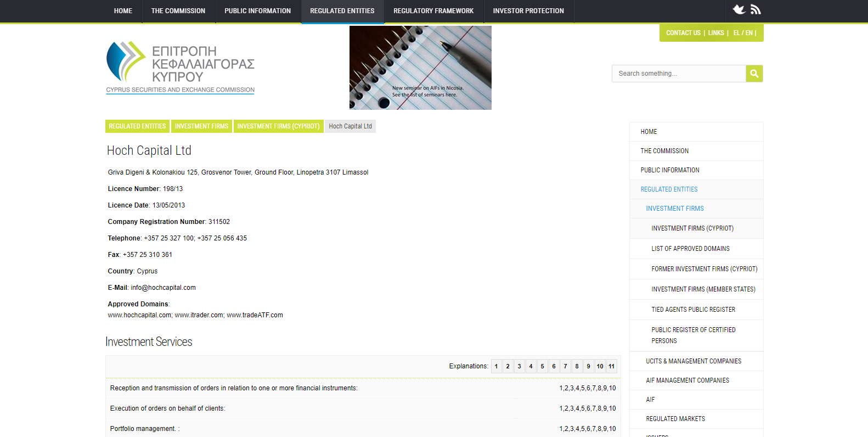Open explanation number 4
Viewport: 868px width, 437px height.
tap(531, 366)
